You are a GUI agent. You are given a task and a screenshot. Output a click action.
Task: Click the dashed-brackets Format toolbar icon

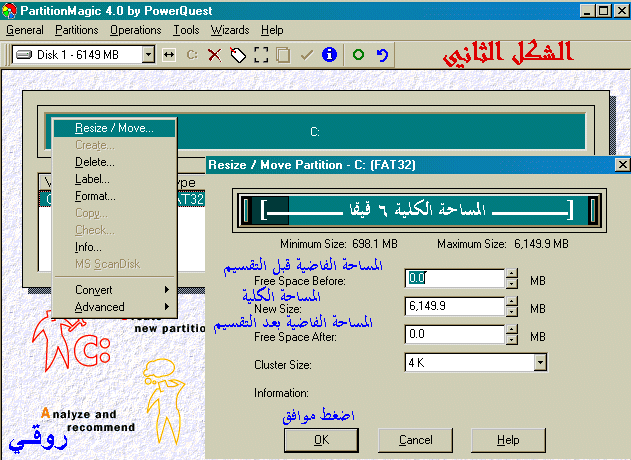coord(261,55)
